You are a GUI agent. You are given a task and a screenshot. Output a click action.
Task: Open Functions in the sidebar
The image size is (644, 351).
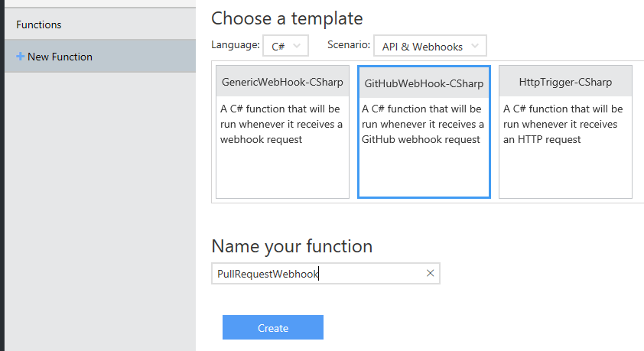tap(39, 24)
